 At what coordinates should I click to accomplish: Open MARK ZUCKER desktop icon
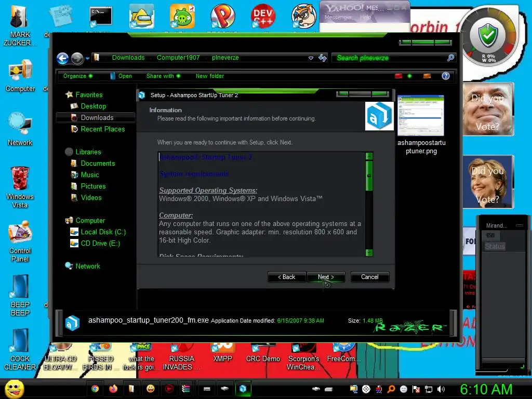(19, 24)
